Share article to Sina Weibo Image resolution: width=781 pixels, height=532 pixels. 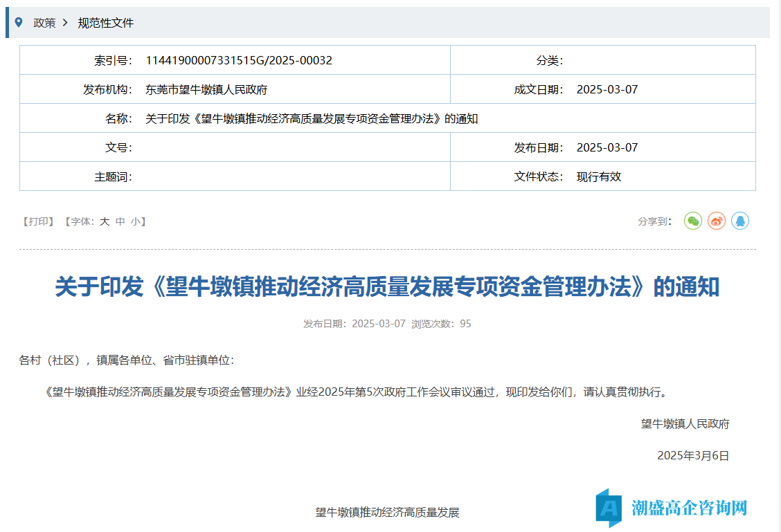tap(717, 221)
